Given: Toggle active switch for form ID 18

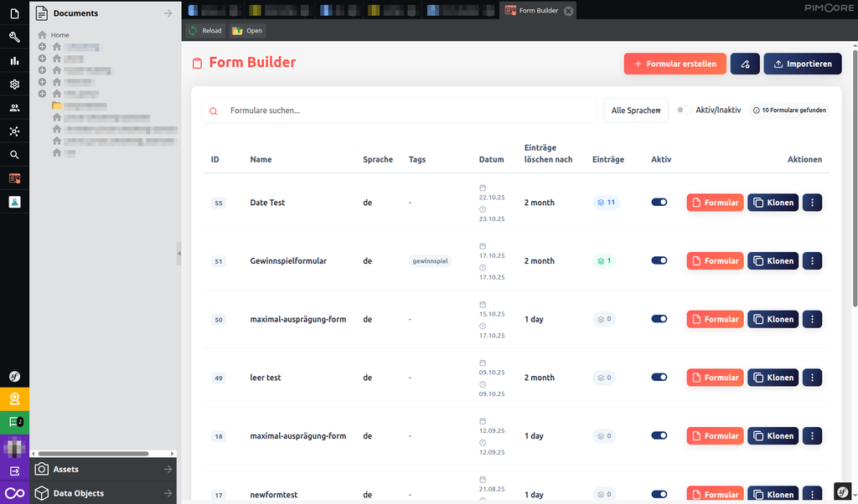Looking at the screenshot, I should pyautogui.click(x=659, y=435).
